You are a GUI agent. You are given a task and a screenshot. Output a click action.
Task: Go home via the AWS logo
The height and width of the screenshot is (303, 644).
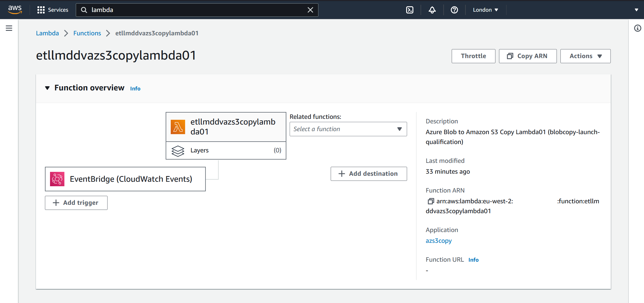15,10
